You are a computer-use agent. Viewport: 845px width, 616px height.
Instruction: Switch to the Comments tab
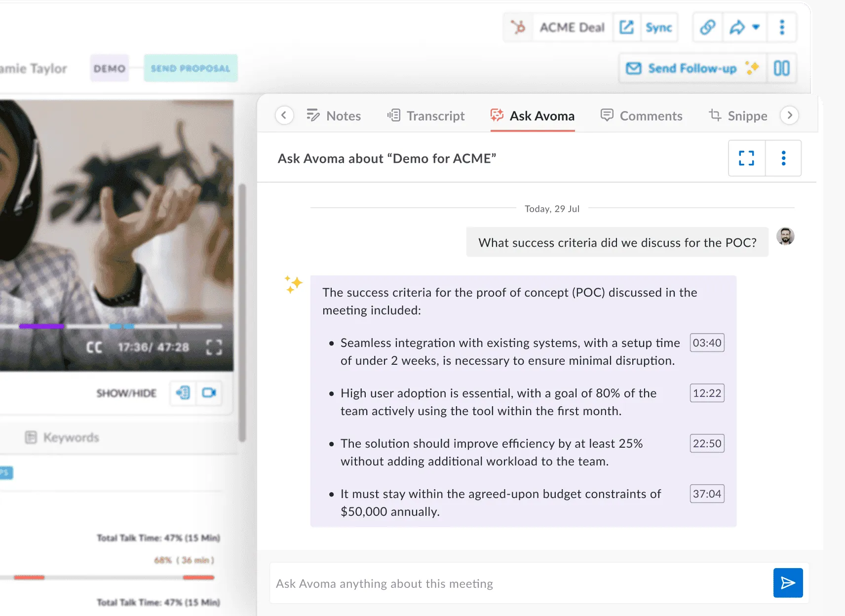point(642,116)
